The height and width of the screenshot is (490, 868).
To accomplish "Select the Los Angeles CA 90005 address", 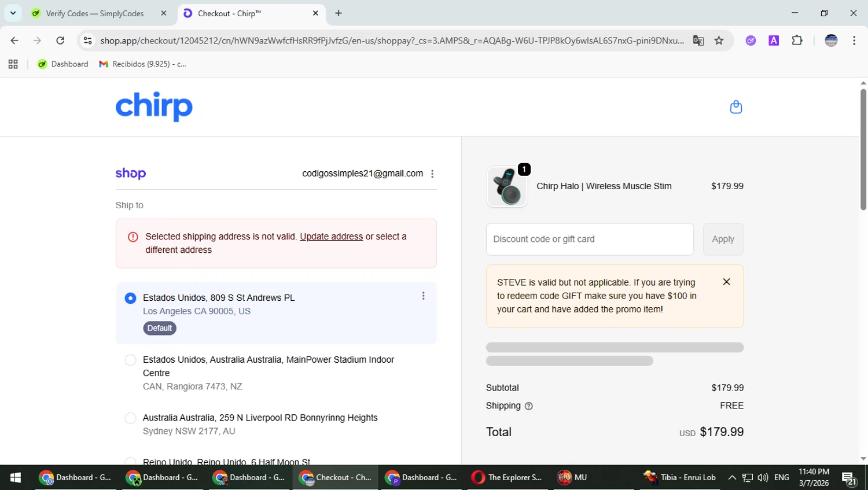I will pos(131,298).
